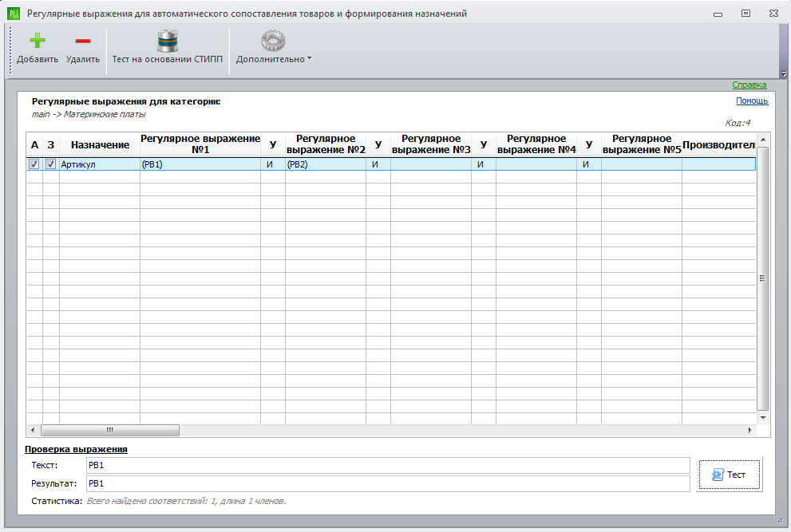Click the vertical scrollbar up arrow
The height and width of the screenshot is (532, 791).
[x=763, y=139]
